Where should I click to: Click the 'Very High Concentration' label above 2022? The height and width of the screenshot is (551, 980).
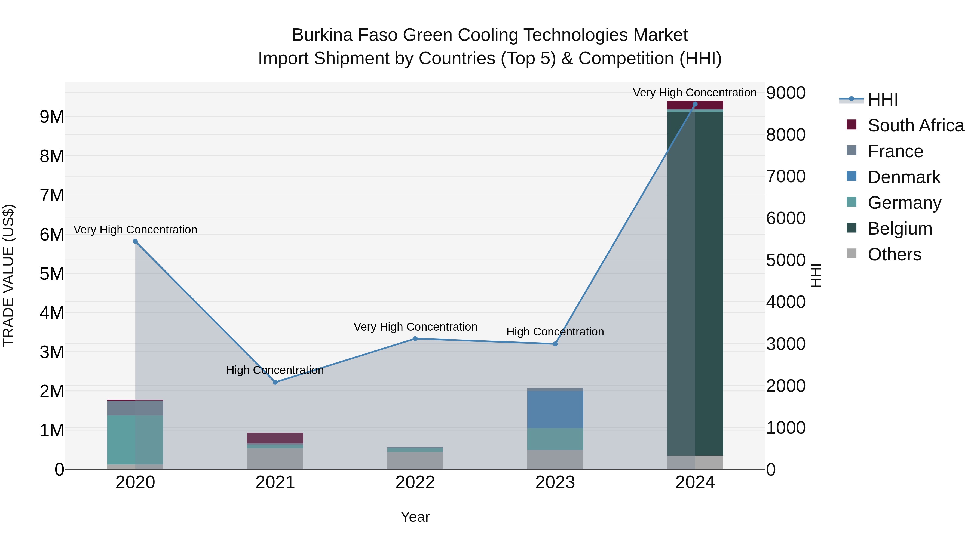click(415, 327)
